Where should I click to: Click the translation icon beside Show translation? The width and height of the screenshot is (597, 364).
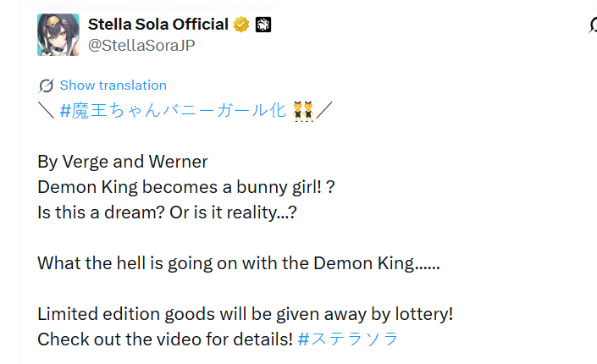(x=46, y=85)
